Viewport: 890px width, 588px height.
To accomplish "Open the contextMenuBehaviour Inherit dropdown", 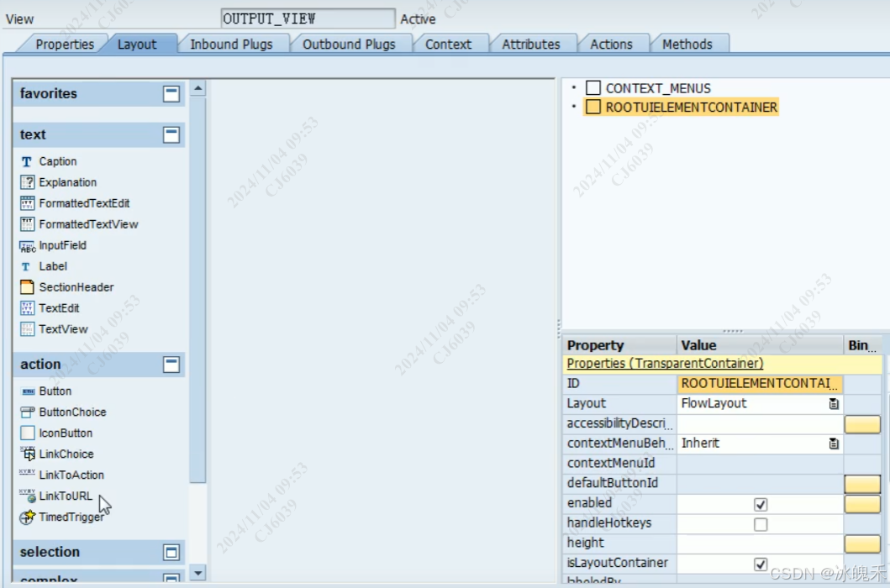I will click(833, 443).
